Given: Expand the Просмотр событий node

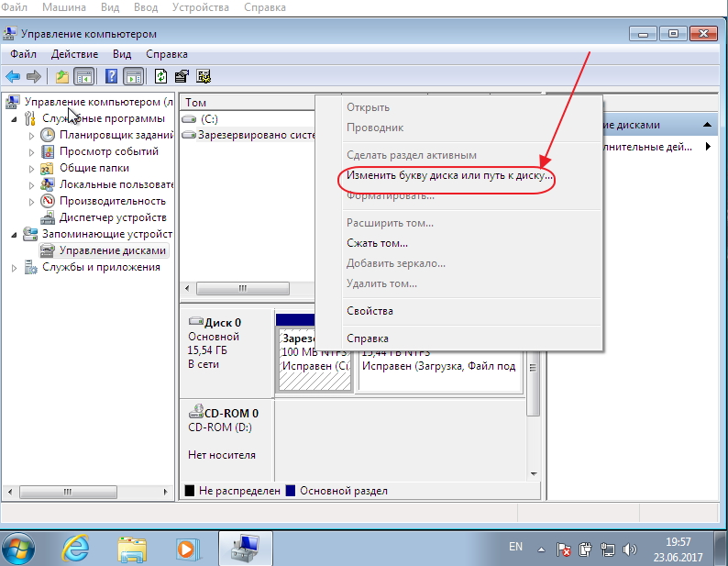Looking at the screenshot, I should (31, 152).
